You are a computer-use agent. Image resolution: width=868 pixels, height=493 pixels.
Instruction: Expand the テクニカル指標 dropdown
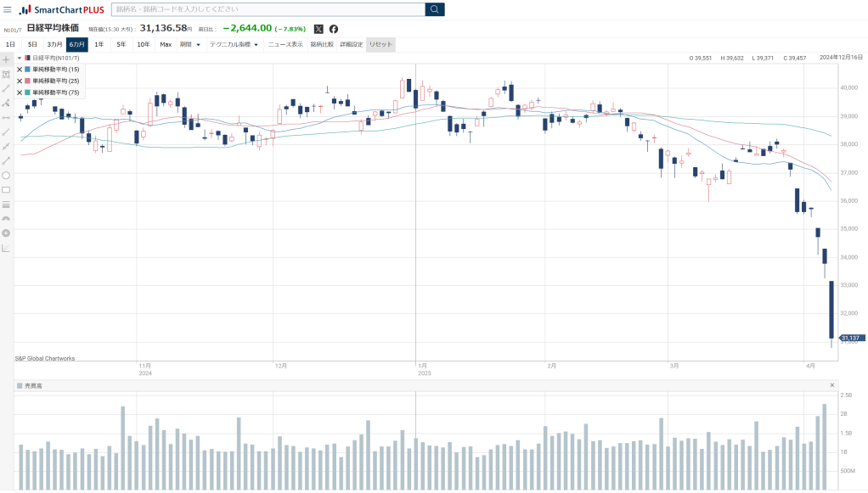click(234, 44)
